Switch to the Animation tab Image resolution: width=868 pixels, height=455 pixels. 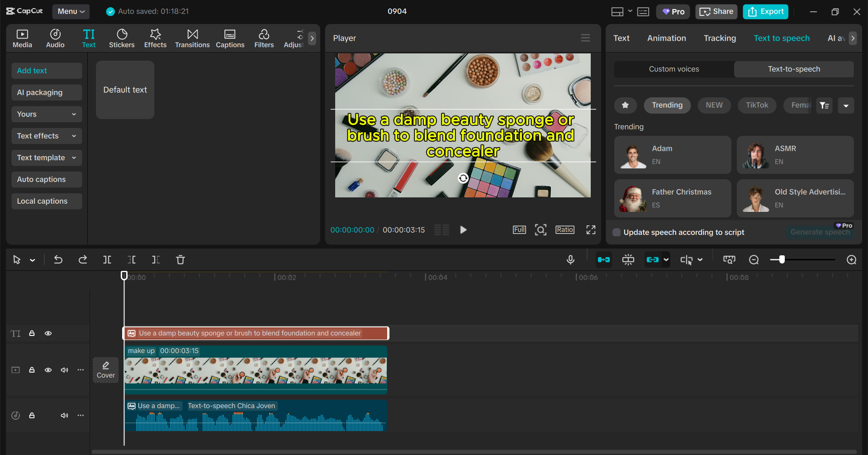(x=666, y=38)
